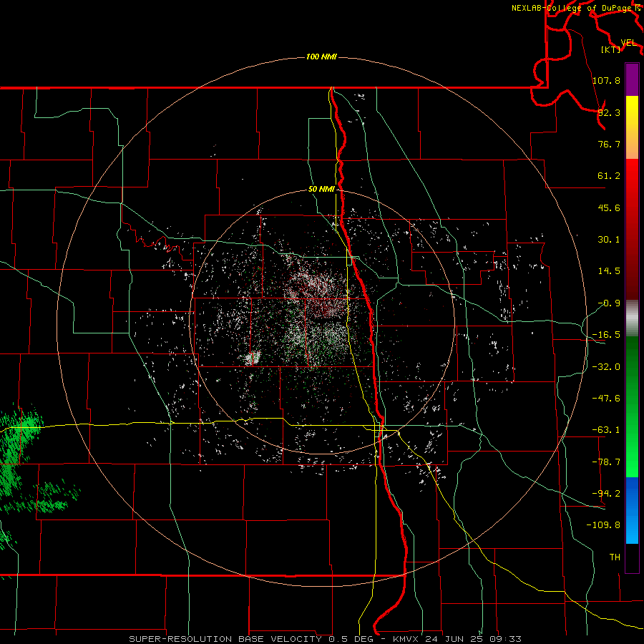Select the 61.2 velocity scale label
The image size is (644, 644).
[x=609, y=176]
